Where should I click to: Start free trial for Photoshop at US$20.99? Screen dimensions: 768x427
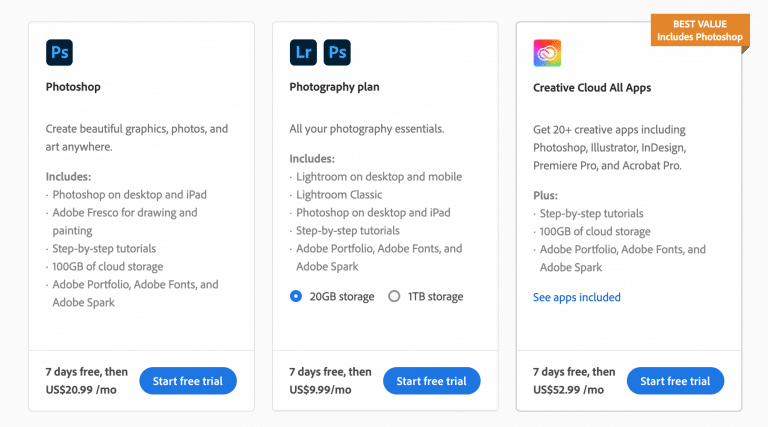point(188,381)
